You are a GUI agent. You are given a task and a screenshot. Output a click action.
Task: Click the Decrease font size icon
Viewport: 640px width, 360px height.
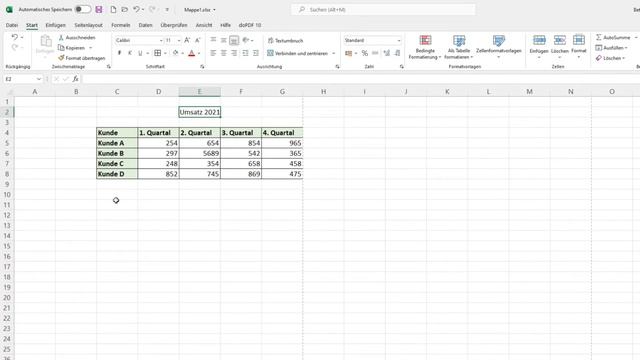198,40
